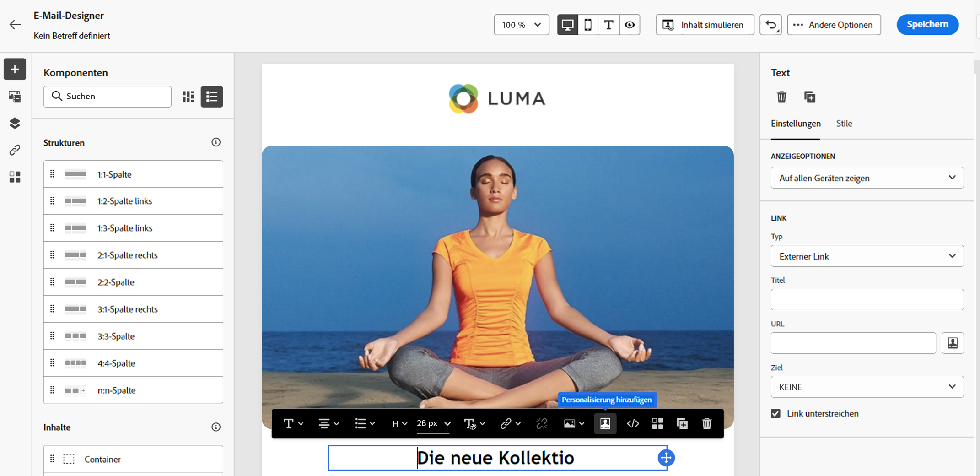This screenshot has width=980, height=476.
Task: Select 3:3-Spalte structure
Action: 133,336
